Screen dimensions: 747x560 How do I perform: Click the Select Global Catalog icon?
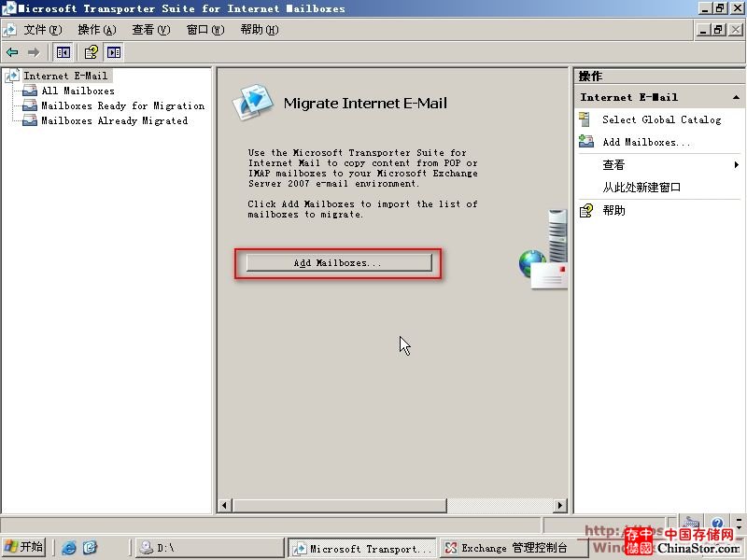point(585,119)
